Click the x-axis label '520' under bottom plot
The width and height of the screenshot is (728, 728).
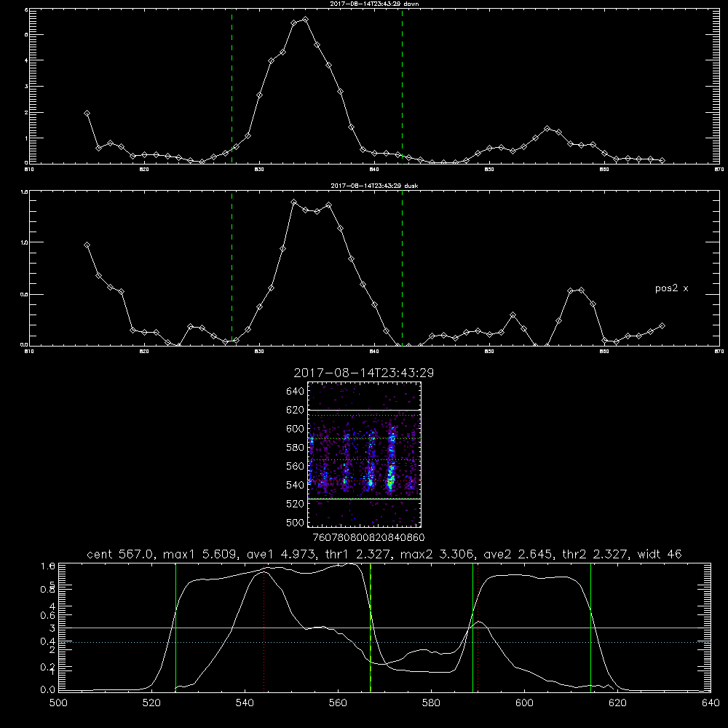[151, 703]
